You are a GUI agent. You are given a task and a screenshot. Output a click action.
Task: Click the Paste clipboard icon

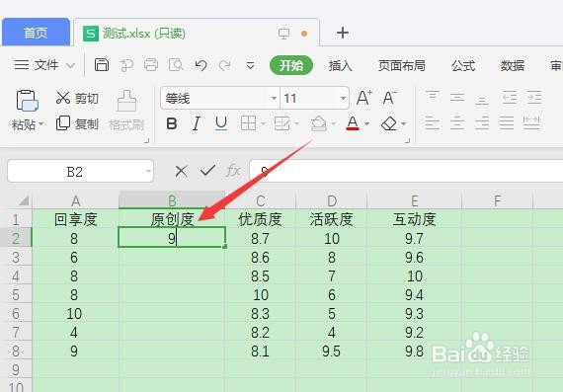[x=28, y=100]
